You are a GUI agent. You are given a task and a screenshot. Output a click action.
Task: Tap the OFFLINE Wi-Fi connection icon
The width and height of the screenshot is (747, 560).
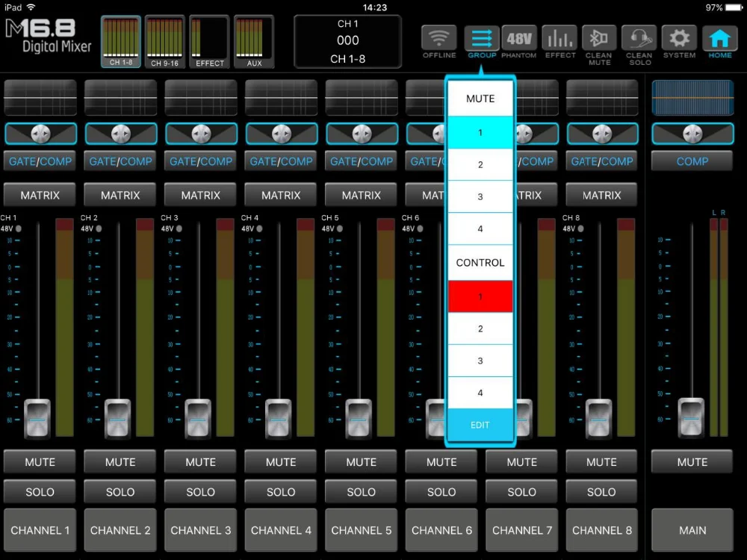438,38
